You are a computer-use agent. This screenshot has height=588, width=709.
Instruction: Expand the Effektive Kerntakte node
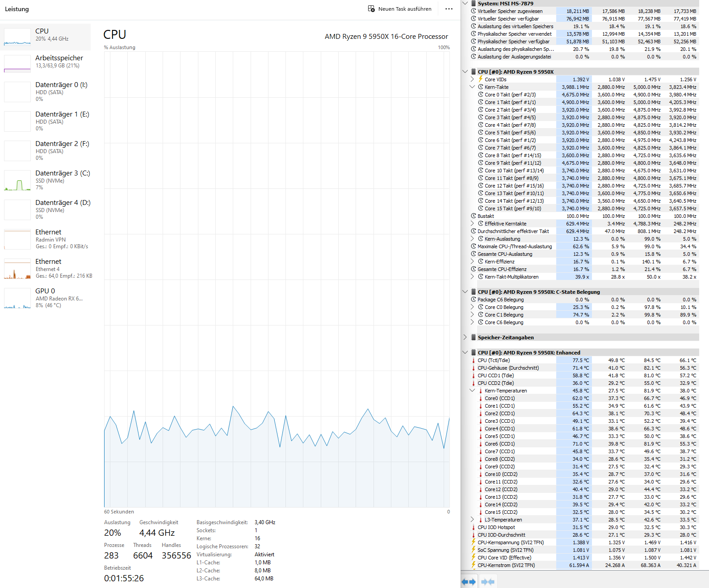pyautogui.click(x=472, y=224)
